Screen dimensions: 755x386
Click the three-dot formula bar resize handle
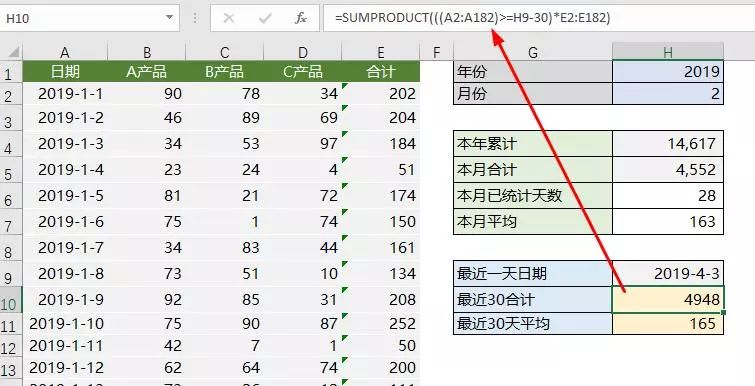[x=195, y=18]
